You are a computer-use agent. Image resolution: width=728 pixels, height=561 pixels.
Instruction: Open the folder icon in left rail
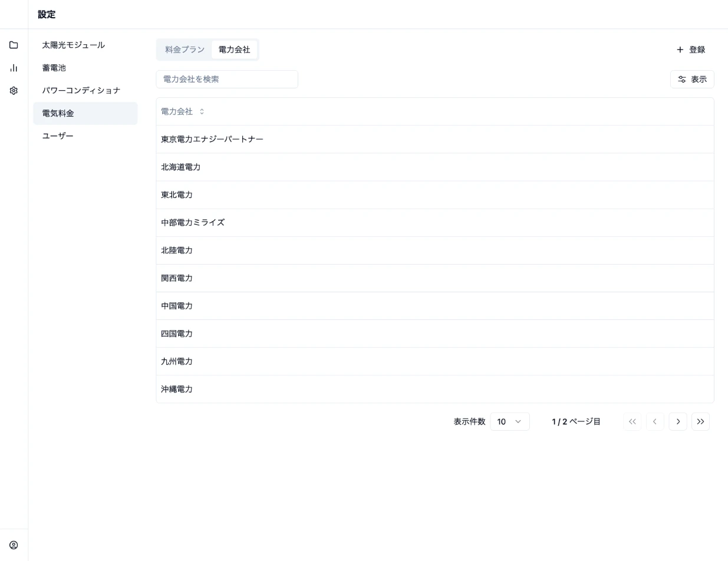tap(14, 45)
